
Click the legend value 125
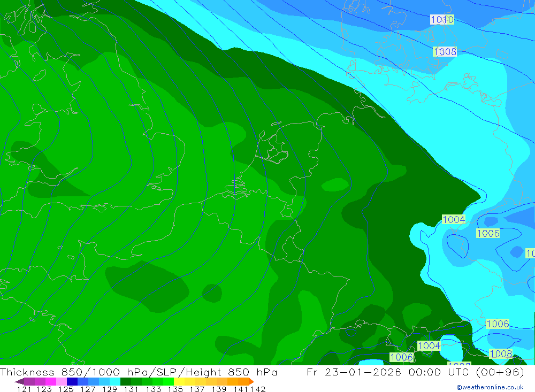pyautogui.click(x=66, y=389)
